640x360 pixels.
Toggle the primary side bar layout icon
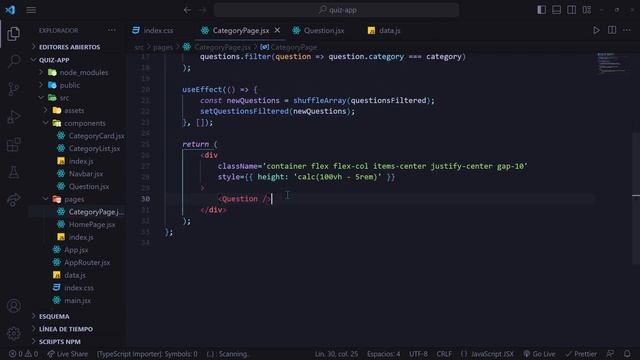(x=541, y=9)
